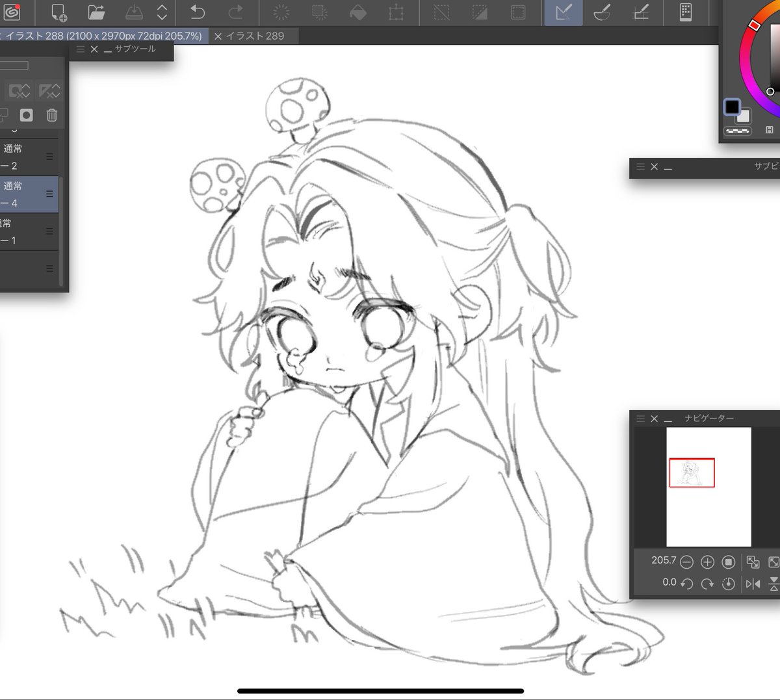Rotate canvas right in Navigator
This screenshot has height=700, width=780.
(708, 584)
